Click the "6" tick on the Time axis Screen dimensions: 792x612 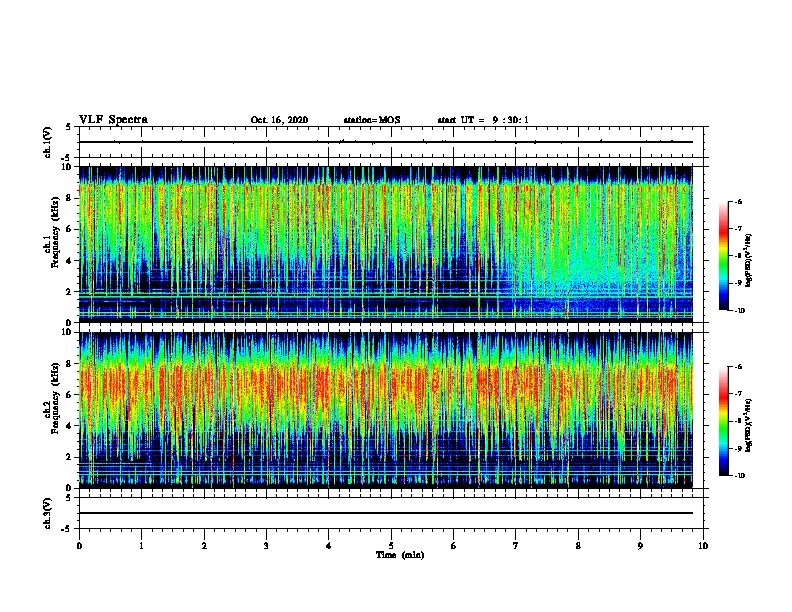point(454,546)
